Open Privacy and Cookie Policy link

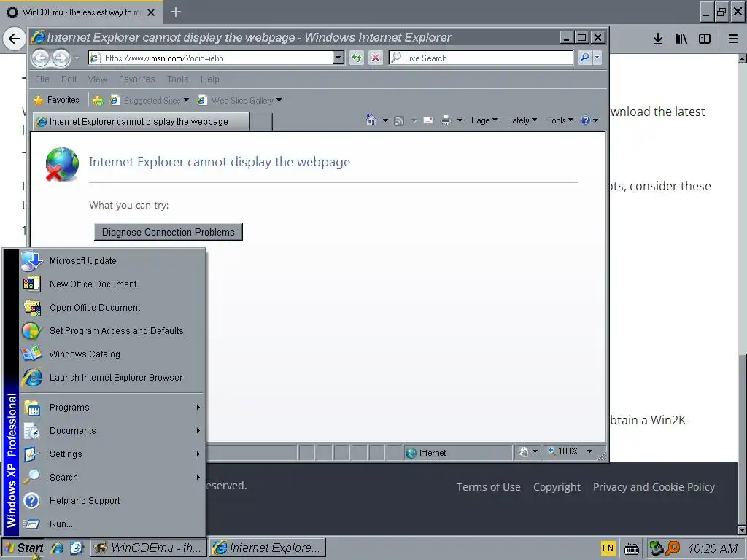coord(654,487)
